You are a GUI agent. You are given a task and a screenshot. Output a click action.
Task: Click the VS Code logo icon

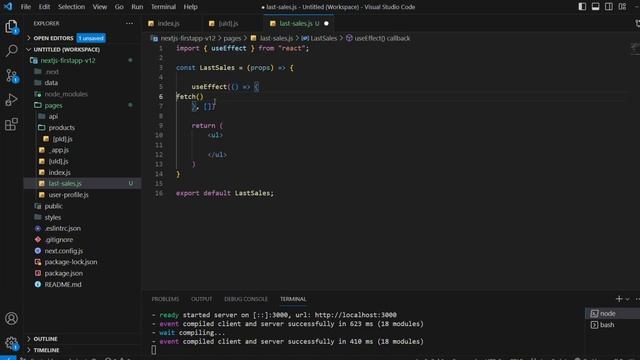pyautogui.click(x=8, y=7)
